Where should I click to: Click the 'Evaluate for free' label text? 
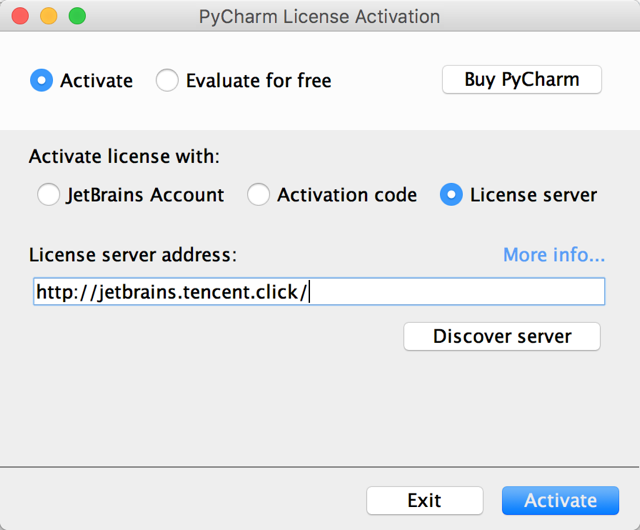pyautogui.click(x=258, y=81)
